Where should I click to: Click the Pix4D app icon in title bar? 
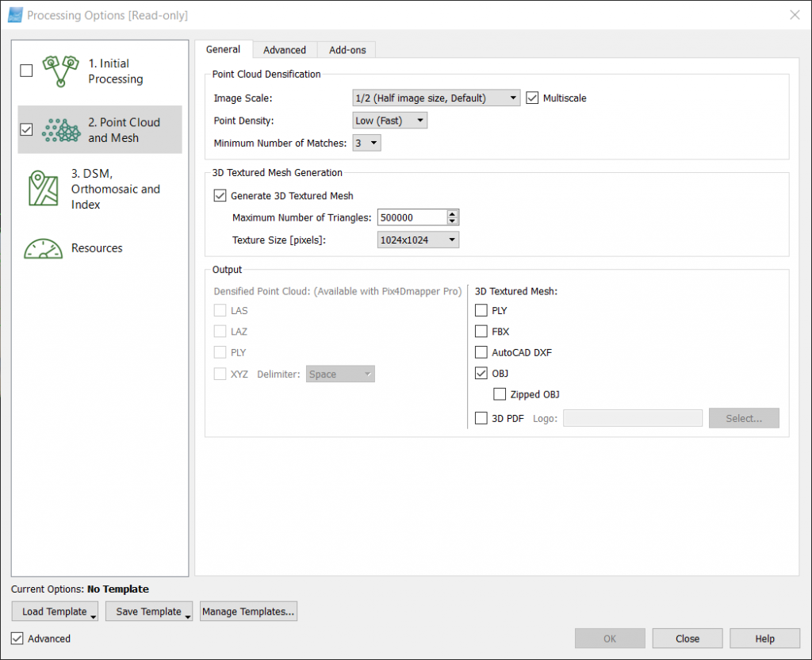click(15, 15)
